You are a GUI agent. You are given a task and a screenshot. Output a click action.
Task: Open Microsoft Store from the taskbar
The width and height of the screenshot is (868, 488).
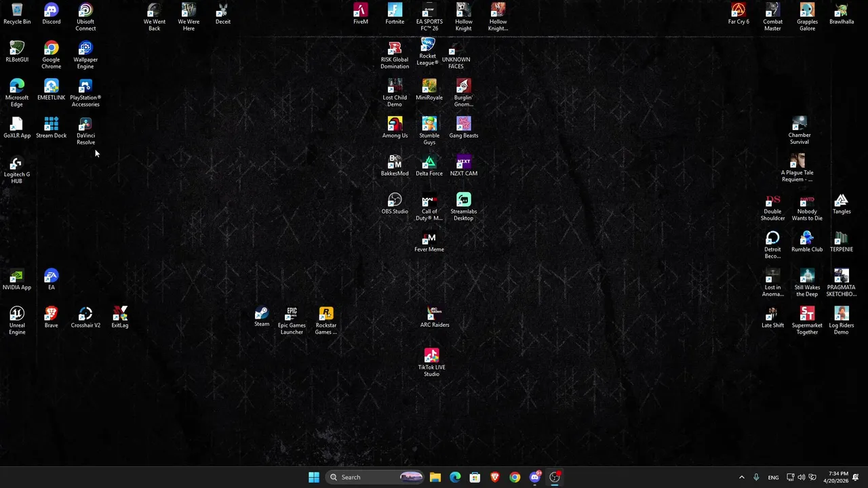point(475,477)
